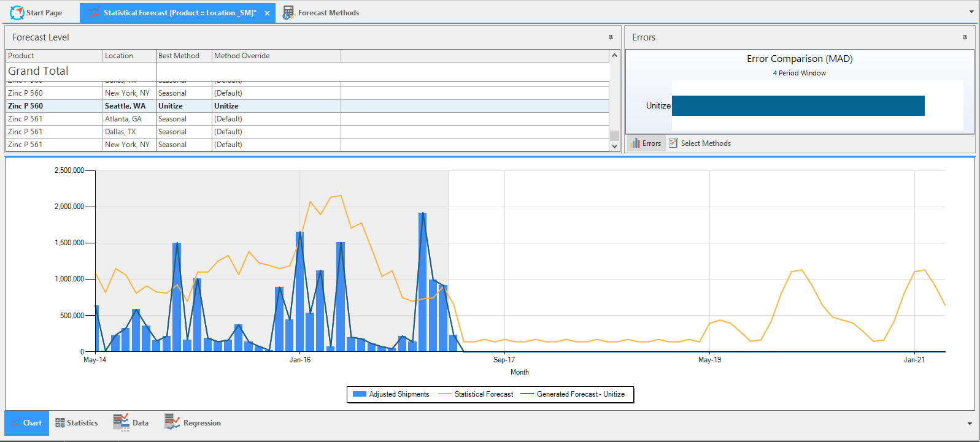Click the Unitize label in error chart
The image size is (980, 442).
pyautogui.click(x=658, y=105)
